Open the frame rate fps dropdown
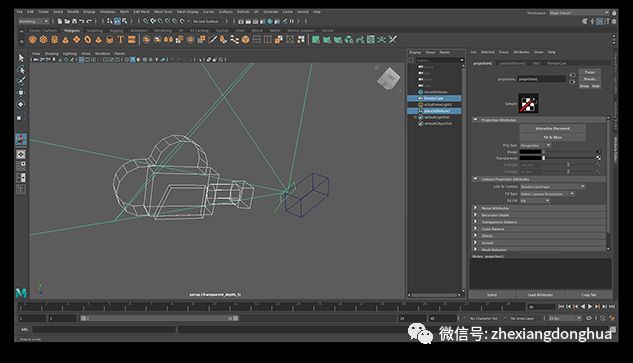633x363 pixels. (x=564, y=318)
